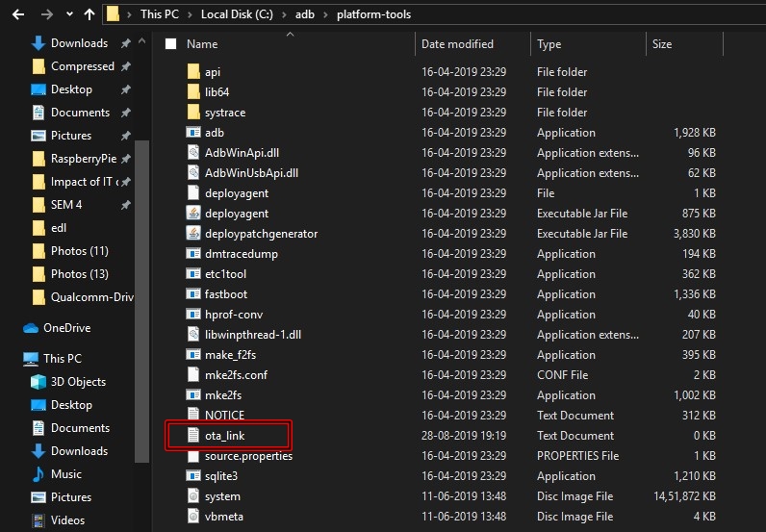Image resolution: width=766 pixels, height=532 pixels.
Task: Select etc1tool application icon
Action: 194,273
